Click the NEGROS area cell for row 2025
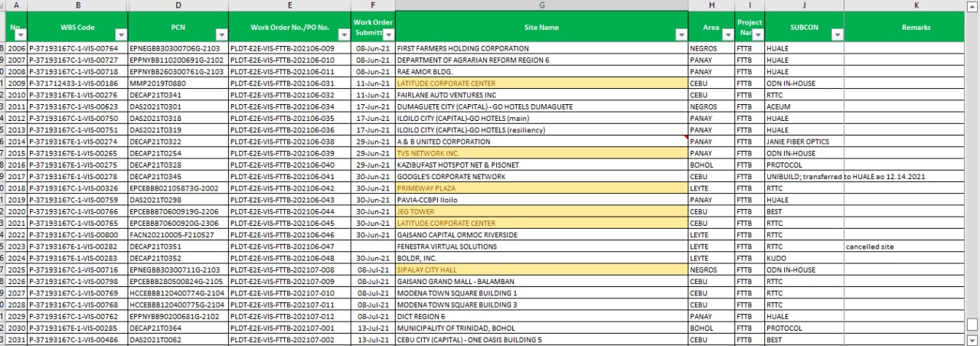This screenshot has width=980, height=346. click(711, 269)
